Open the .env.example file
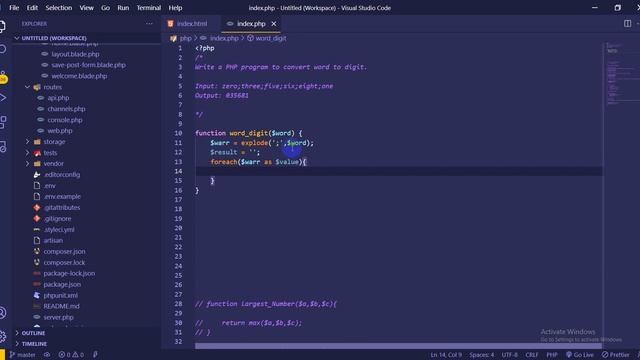The image size is (640, 360). pyautogui.click(x=62, y=196)
